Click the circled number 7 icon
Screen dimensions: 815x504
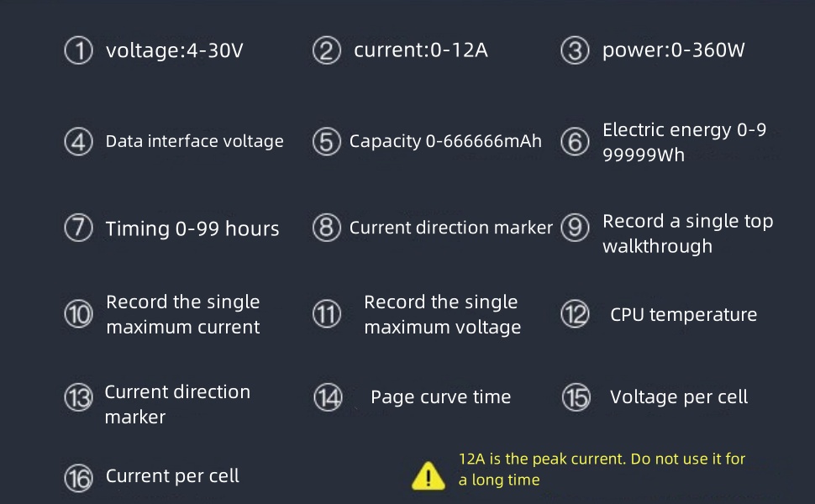(78, 228)
